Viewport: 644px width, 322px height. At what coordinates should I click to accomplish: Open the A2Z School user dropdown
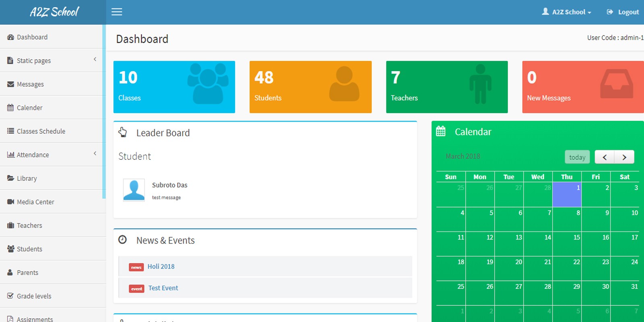tap(567, 12)
